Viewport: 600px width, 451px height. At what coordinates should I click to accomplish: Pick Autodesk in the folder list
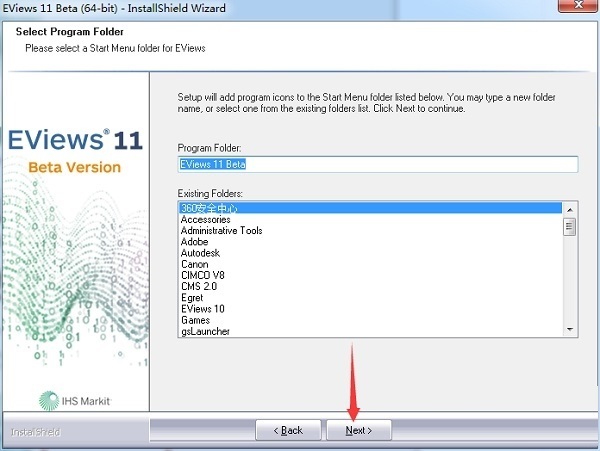[370, 253]
